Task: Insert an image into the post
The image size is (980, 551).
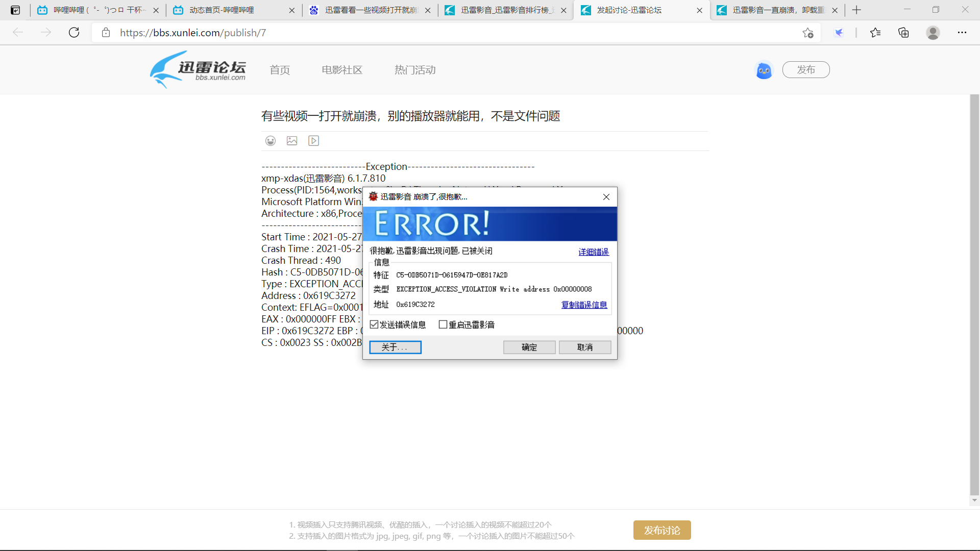Action: pos(292,141)
